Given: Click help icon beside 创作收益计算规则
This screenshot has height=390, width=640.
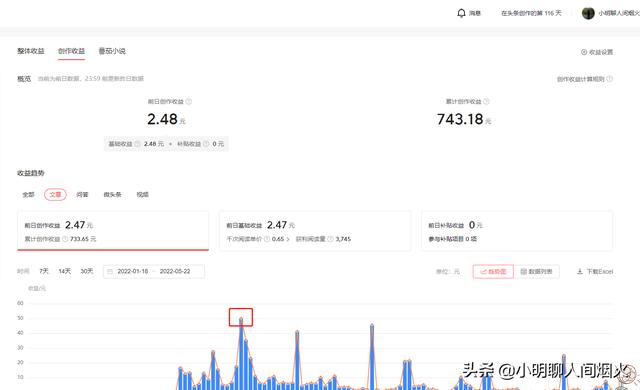Looking at the screenshot, I should point(609,79).
